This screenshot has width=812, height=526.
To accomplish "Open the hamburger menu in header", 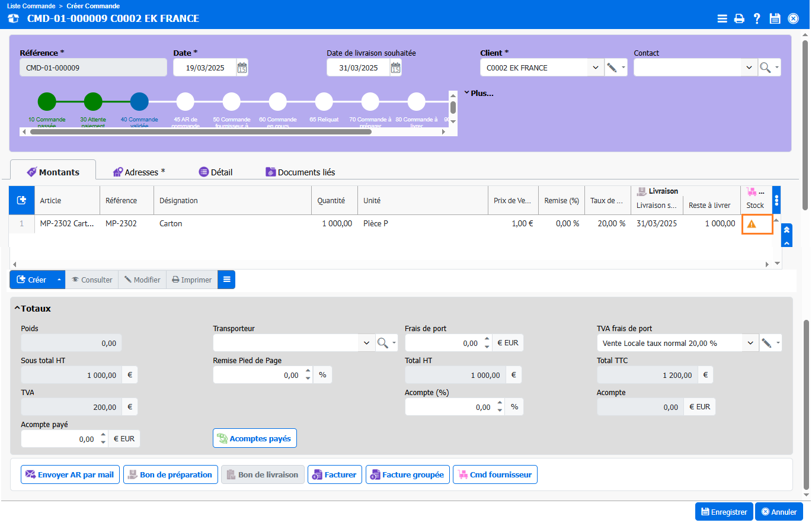I will click(722, 18).
